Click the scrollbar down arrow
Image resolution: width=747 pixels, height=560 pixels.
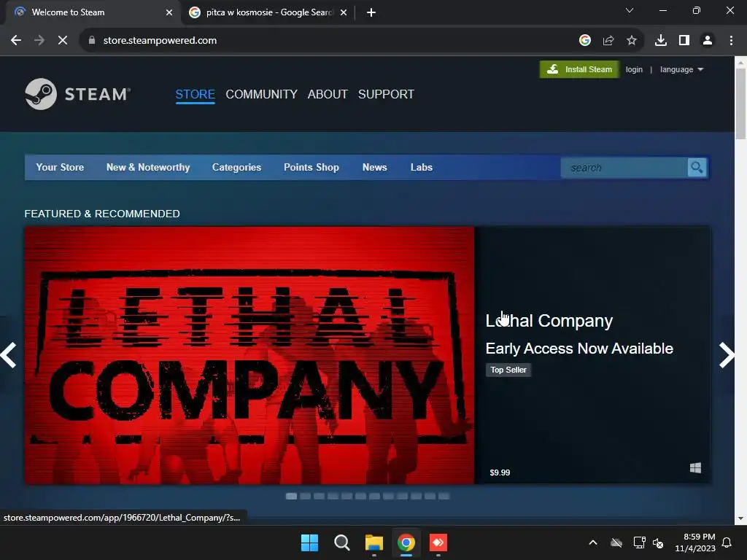coord(740,518)
